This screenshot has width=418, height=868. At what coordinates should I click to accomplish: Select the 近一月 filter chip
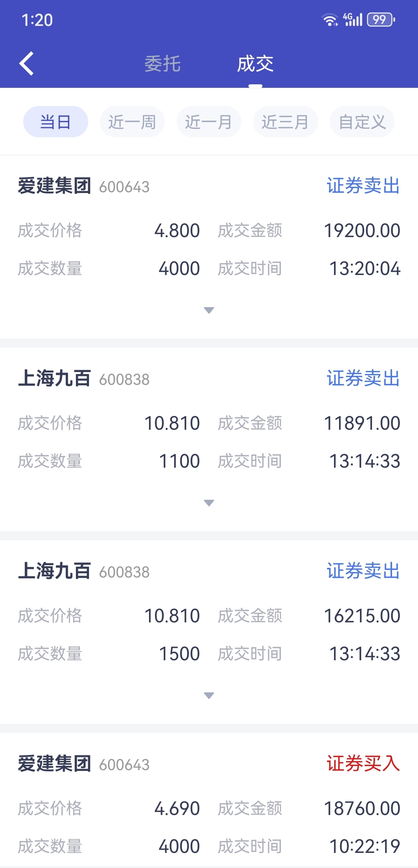tap(209, 122)
